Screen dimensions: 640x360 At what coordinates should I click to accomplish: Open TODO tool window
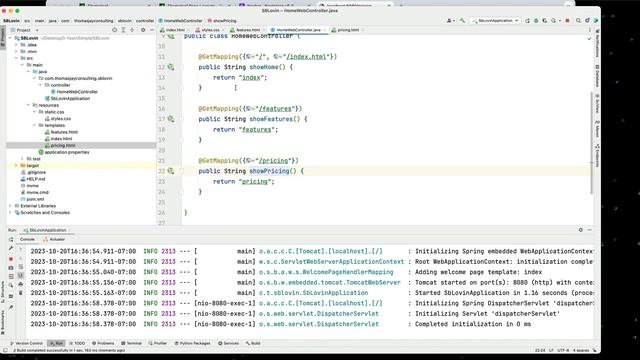tap(78, 343)
